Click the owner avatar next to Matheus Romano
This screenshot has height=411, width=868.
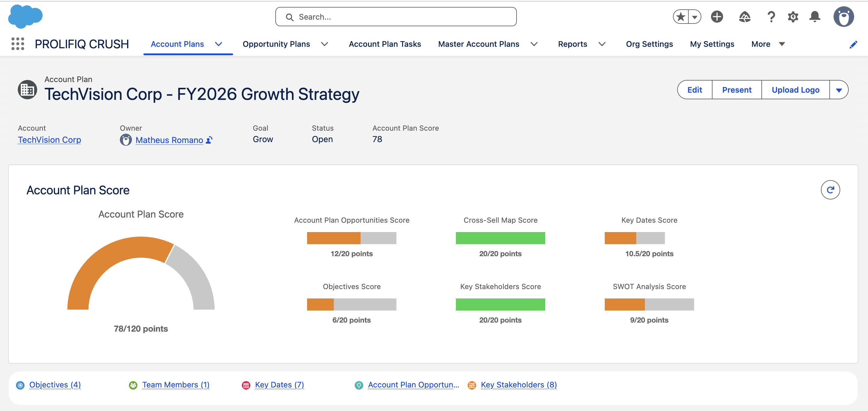click(x=126, y=140)
